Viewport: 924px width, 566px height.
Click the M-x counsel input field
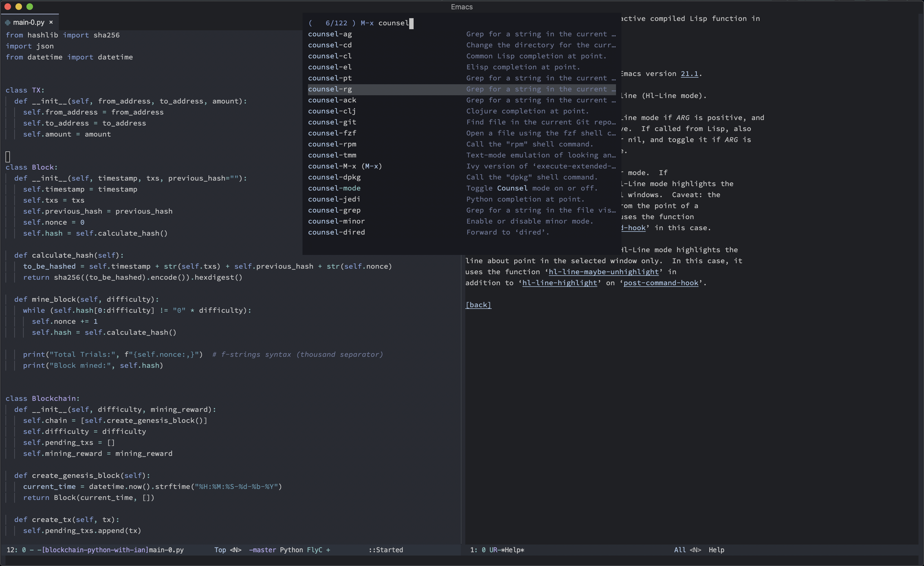(394, 23)
